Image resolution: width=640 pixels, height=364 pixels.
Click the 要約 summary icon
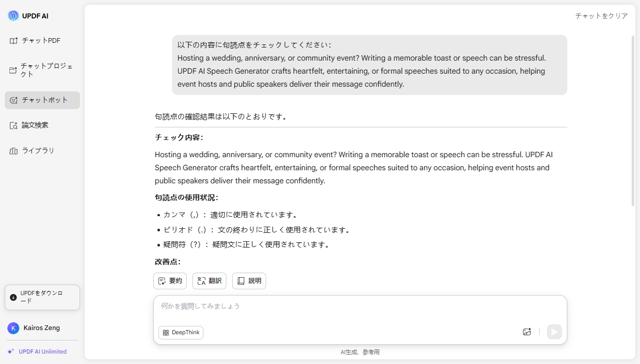pos(162,281)
